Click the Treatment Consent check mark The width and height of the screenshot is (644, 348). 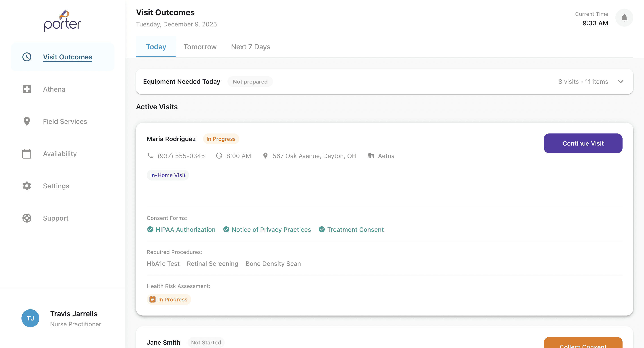click(322, 229)
